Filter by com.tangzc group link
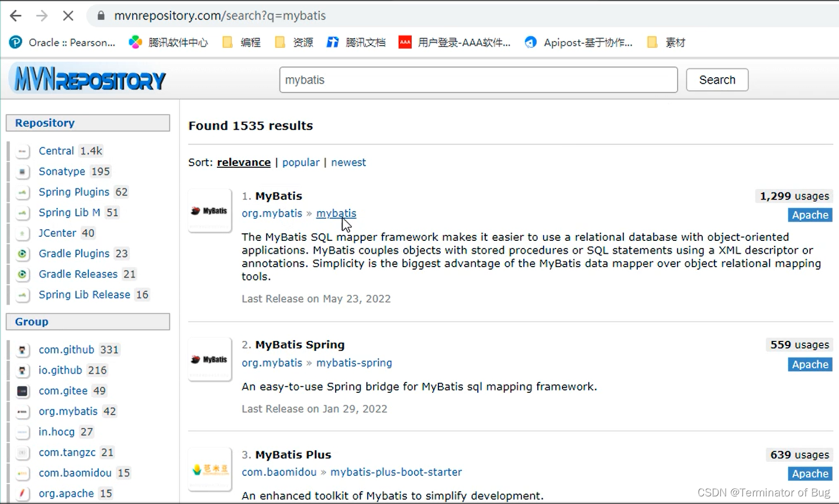Viewport: 839px width, 504px height. [67, 452]
